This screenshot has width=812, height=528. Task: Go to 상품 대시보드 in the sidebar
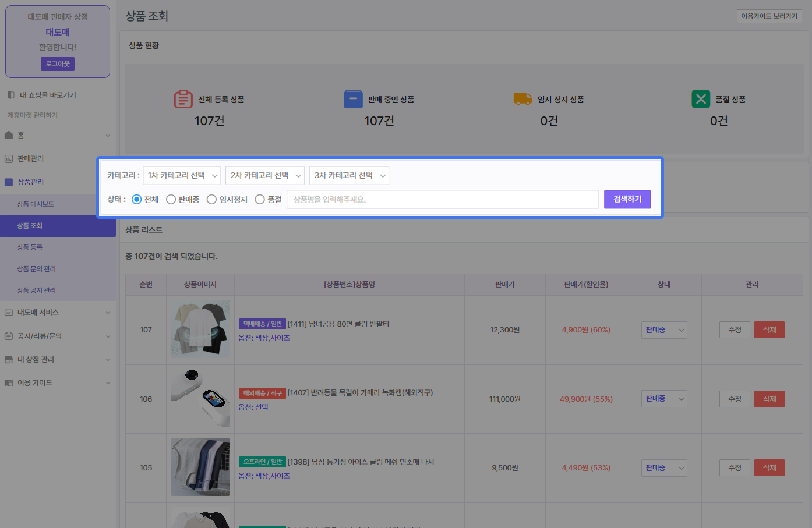pos(36,204)
